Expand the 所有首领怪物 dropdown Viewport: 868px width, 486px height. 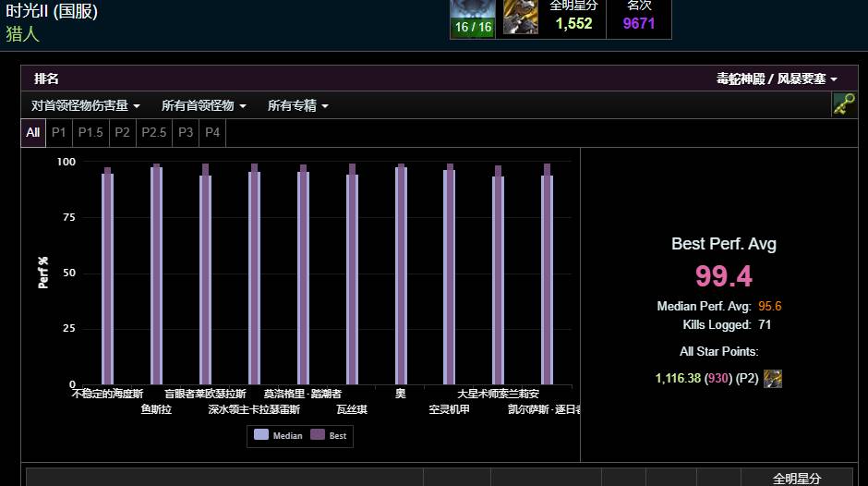(203, 105)
